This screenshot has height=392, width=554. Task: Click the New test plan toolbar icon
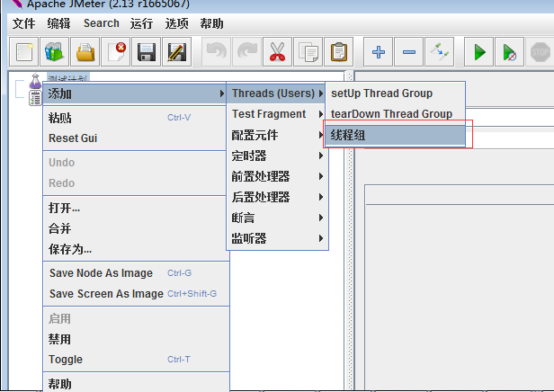point(23,52)
